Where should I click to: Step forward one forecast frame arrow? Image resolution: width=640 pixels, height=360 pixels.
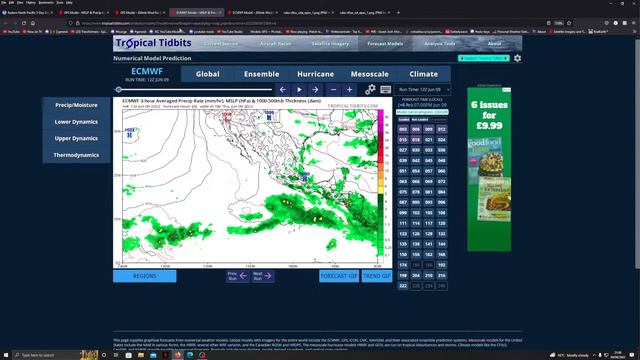coord(315,90)
